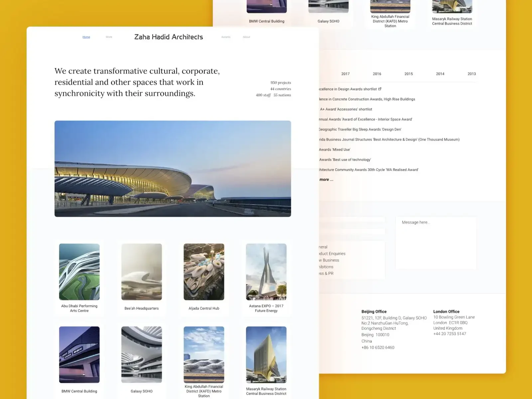This screenshot has height=399, width=532.
Task: Click the 'Abu Dhabi Performing Arts Centre' caption
Action: click(79, 308)
